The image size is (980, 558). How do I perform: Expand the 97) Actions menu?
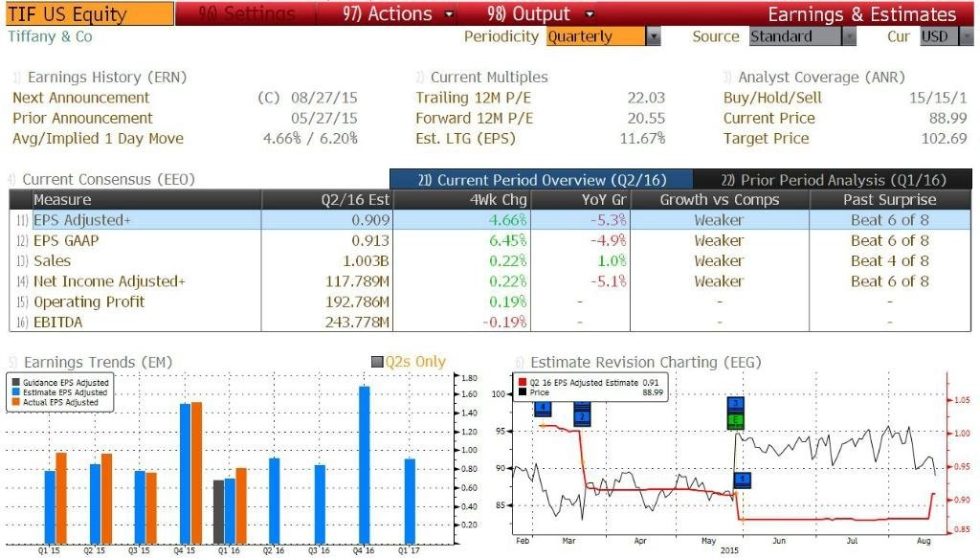click(x=397, y=13)
